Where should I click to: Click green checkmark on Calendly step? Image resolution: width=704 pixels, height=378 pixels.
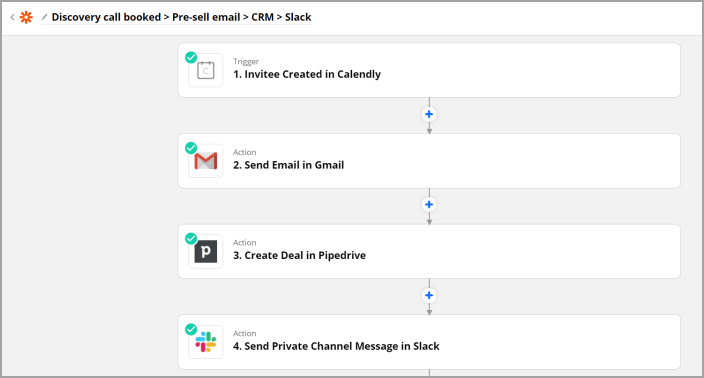point(191,57)
